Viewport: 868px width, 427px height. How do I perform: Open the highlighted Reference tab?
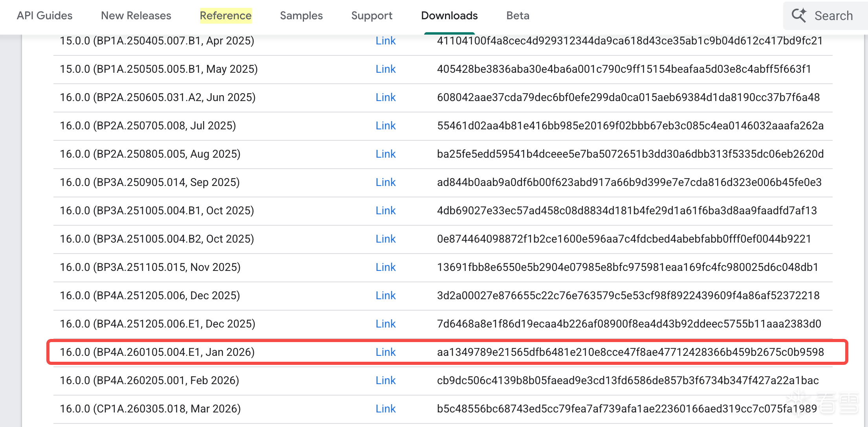click(225, 16)
